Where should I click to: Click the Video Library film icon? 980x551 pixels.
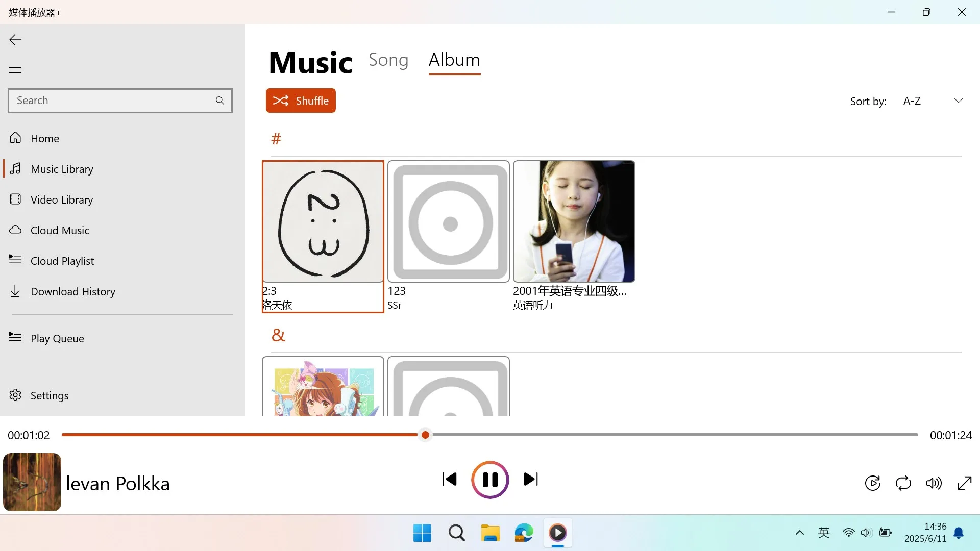15,199
